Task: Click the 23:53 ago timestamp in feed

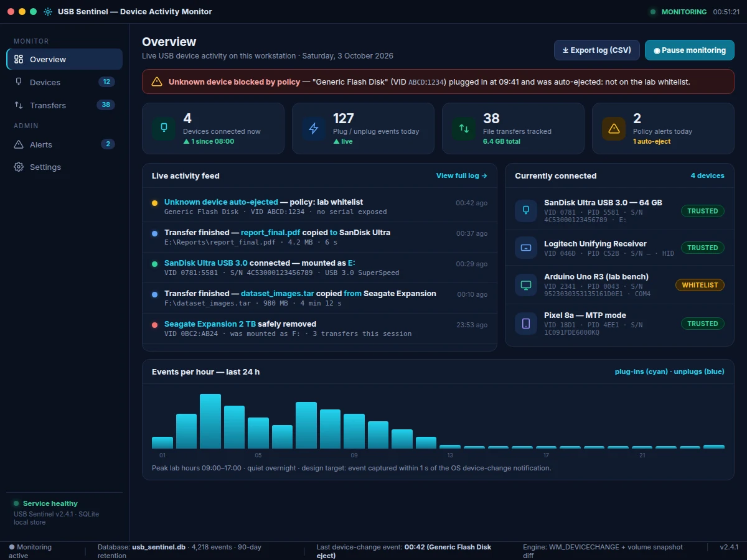Action: pos(472,325)
